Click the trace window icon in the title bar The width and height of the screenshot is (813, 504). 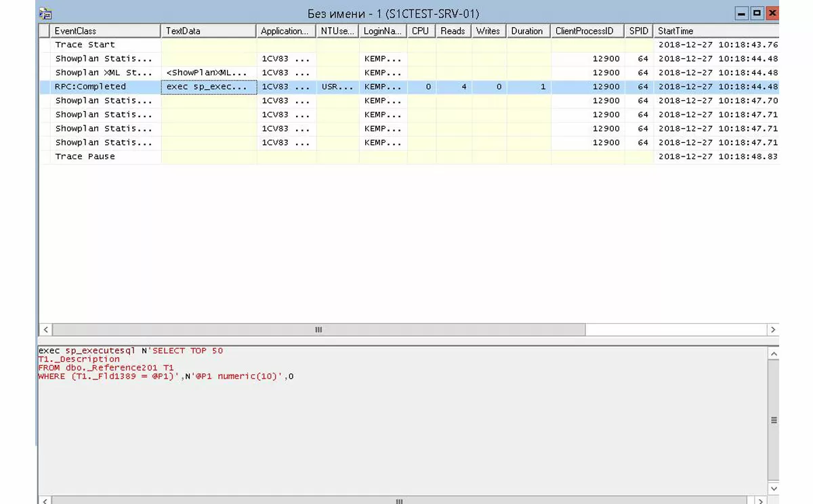point(46,13)
